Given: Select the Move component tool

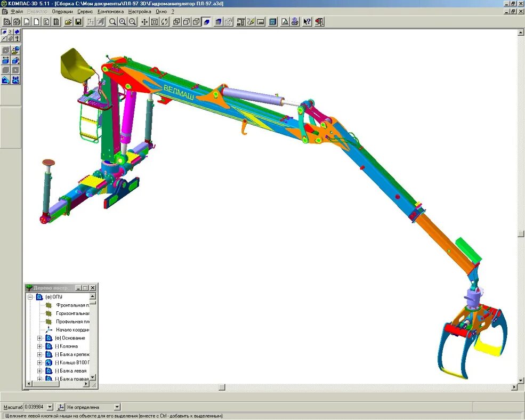Looking at the screenshot, I should click(6, 60).
